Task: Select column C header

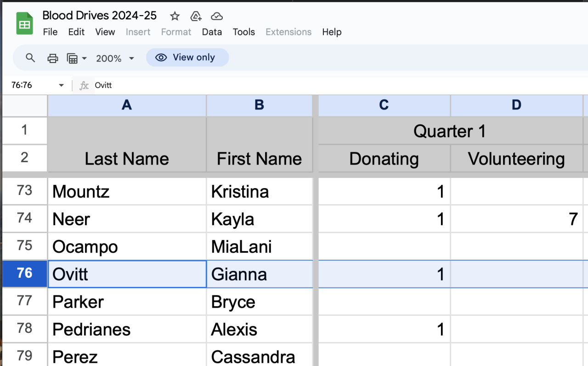Action: 384,105
